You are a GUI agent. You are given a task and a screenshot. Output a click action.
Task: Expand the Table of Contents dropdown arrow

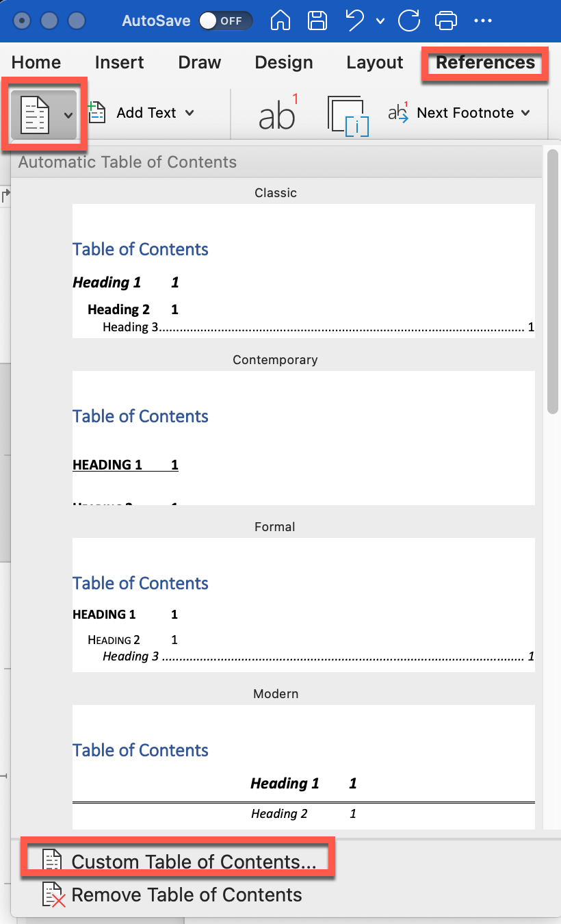pyautogui.click(x=68, y=114)
